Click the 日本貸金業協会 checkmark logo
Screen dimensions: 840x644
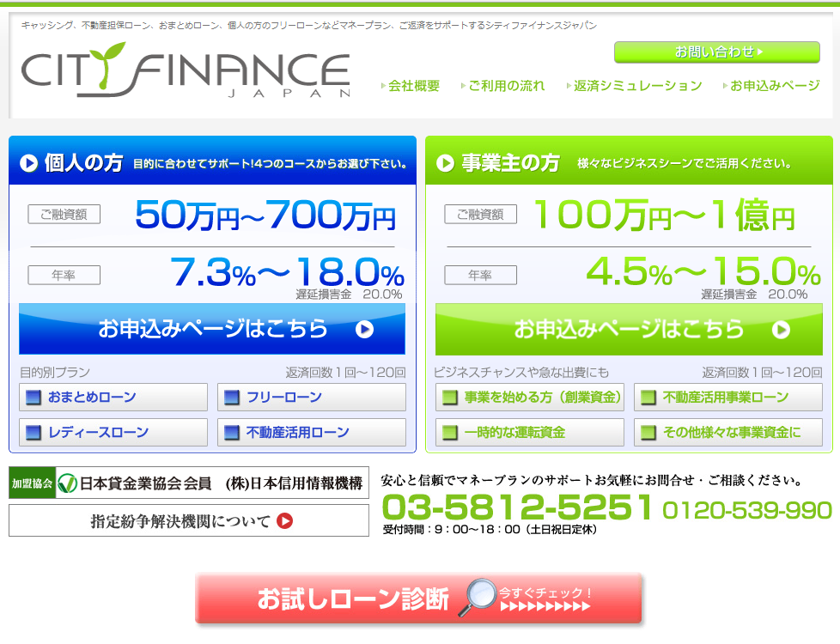[68, 483]
